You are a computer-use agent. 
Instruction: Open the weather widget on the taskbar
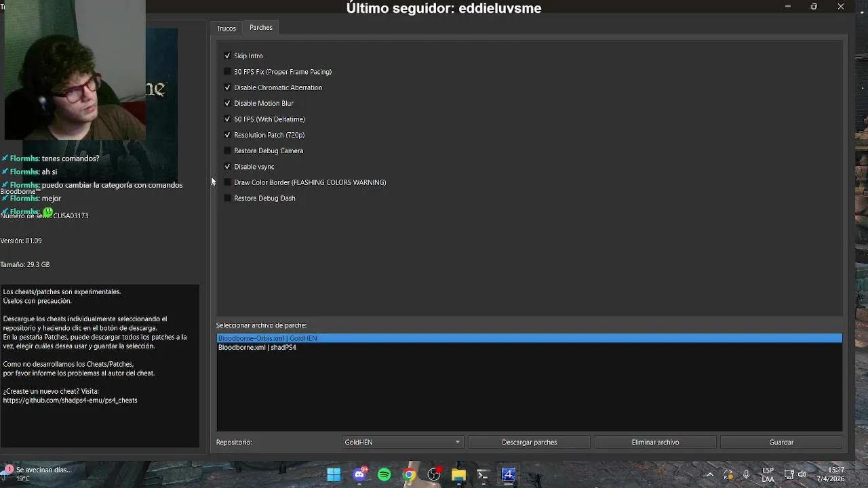[x=37, y=474]
